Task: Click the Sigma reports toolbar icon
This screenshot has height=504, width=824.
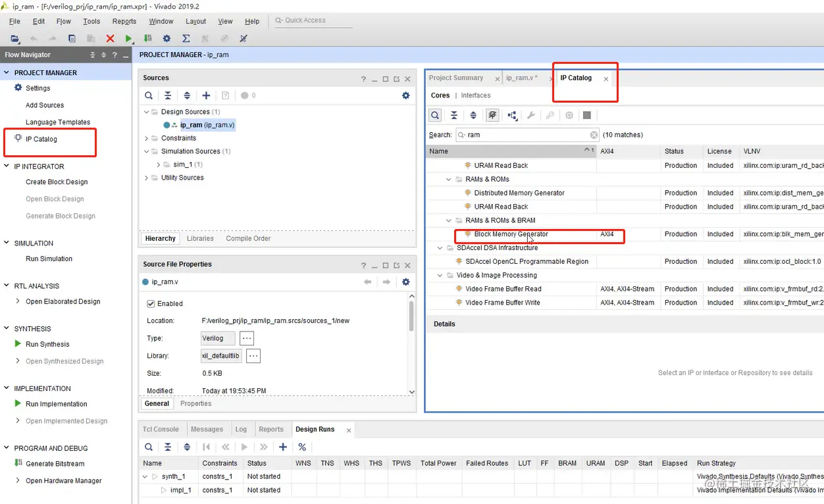Action: [x=186, y=39]
